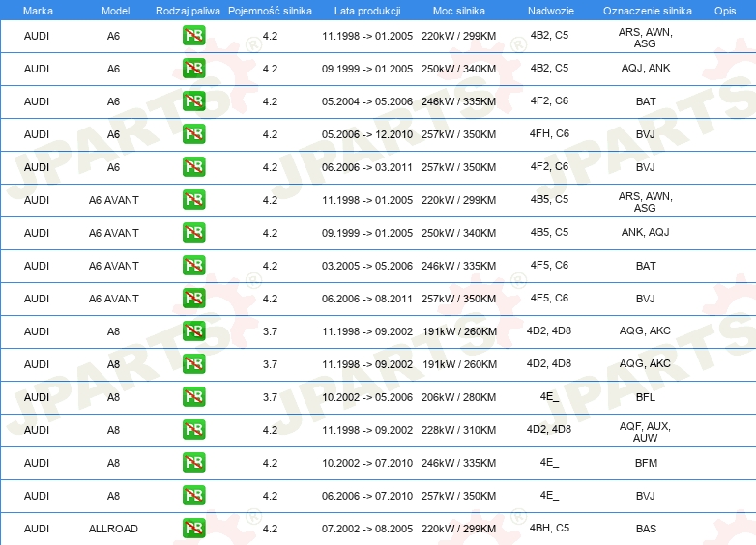Click the Opis column header
This screenshot has width=756, height=545.
coord(725,11)
